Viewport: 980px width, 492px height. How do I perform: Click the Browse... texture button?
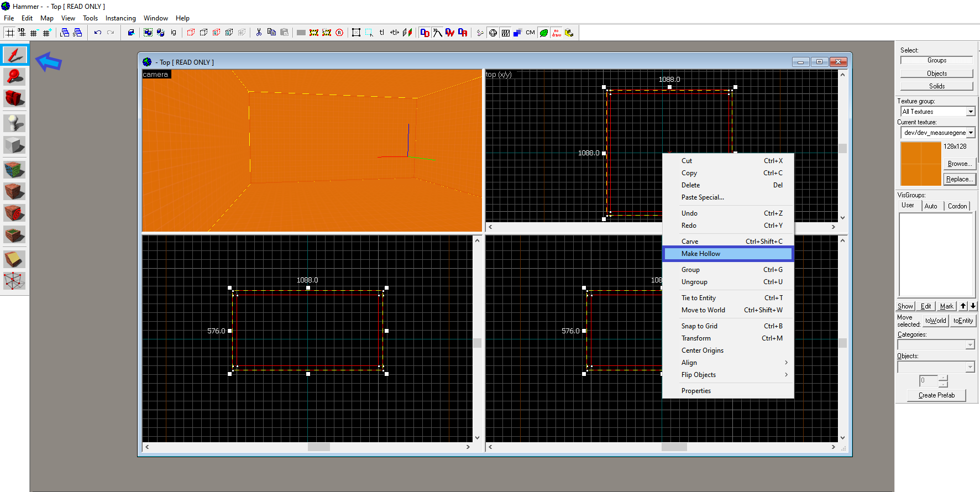click(960, 164)
